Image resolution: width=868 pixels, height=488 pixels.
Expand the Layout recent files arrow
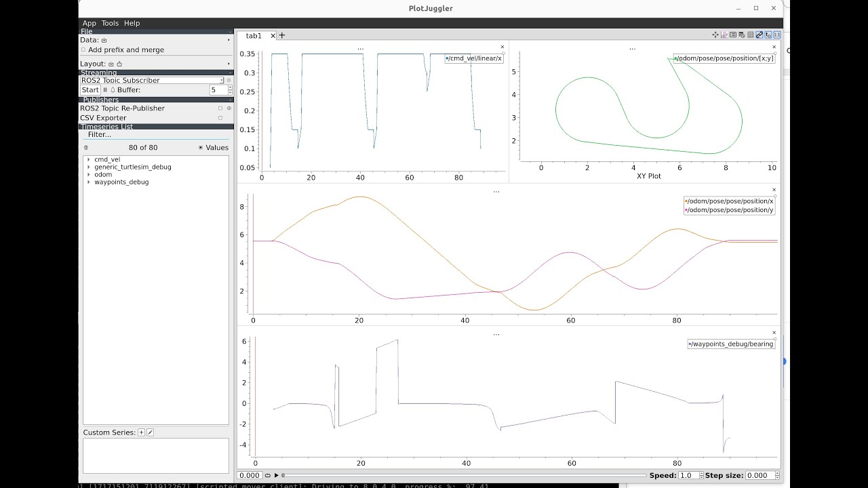pyautogui.click(x=229, y=64)
